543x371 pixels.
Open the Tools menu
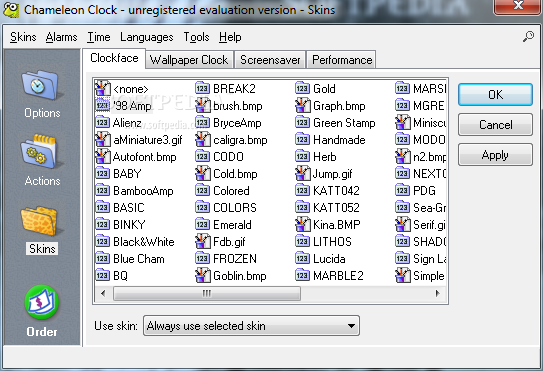point(196,37)
